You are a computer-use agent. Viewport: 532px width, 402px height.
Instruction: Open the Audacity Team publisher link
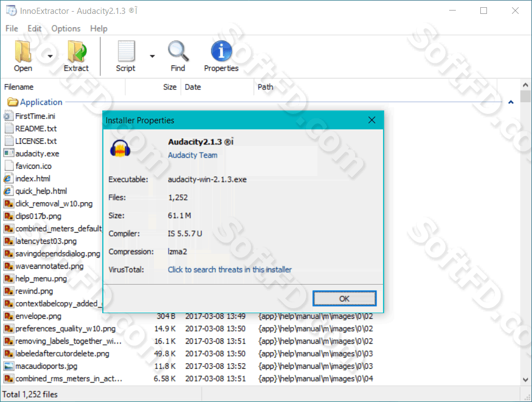point(193,155)
